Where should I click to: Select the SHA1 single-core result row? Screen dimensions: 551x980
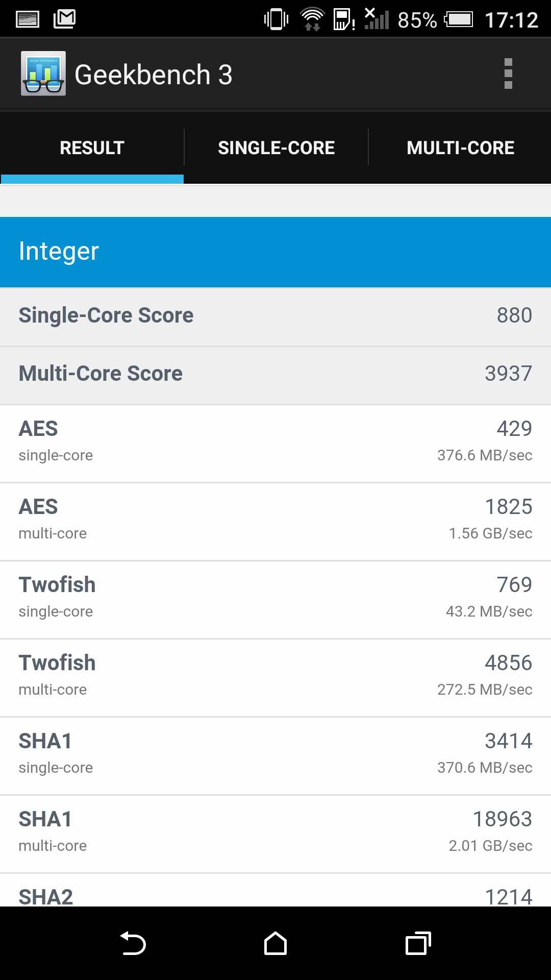tap(275, 754)
